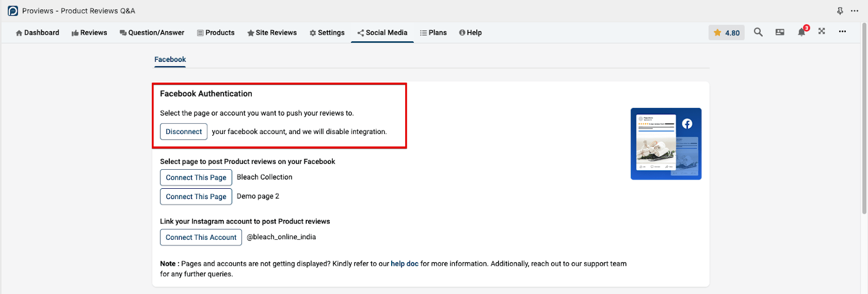
Task: Select the Facebook tab
Action: [x=170, y=60]
